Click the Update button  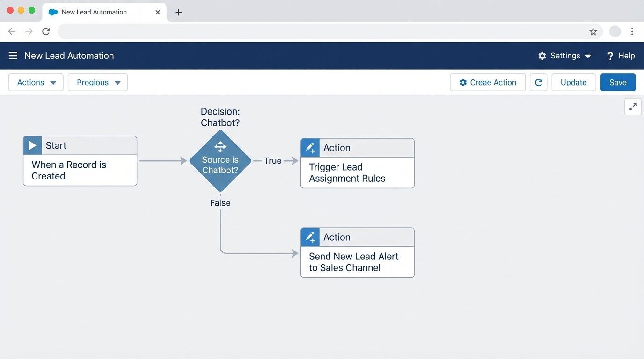coord(573,82)
